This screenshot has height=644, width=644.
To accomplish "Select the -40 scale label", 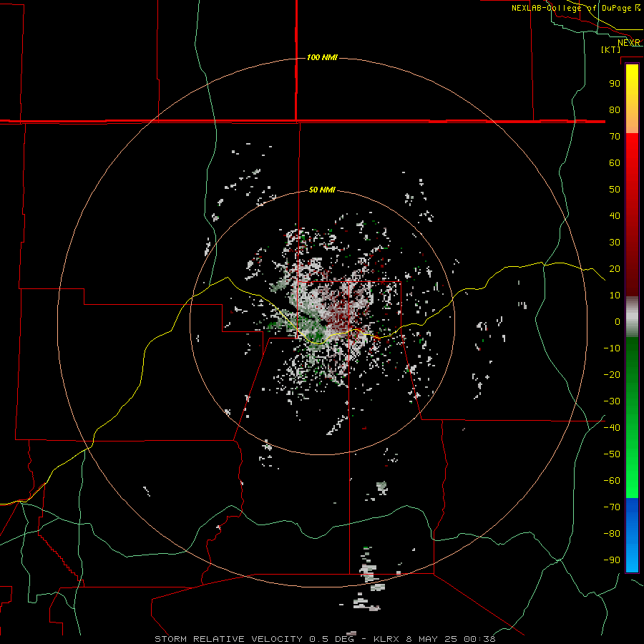I will pos(612,428).
